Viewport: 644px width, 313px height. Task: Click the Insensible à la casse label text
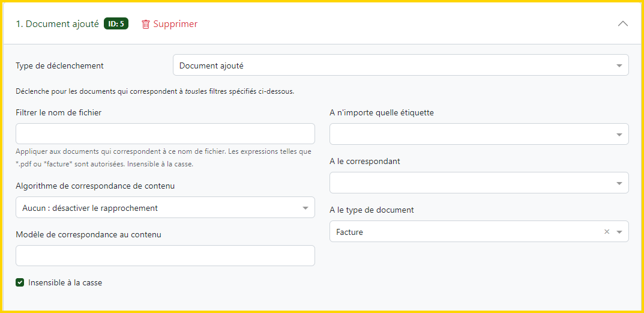pyautogui.click(x=65, y=282)
